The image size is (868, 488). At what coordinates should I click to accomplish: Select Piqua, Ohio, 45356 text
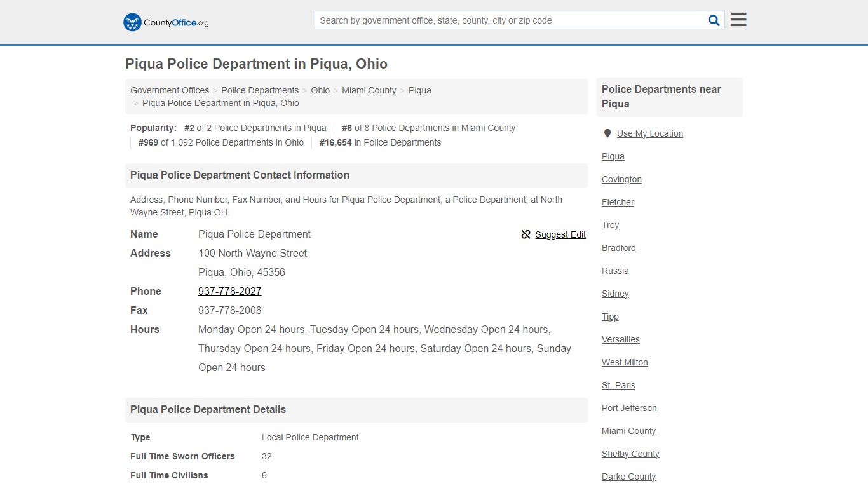241,272
